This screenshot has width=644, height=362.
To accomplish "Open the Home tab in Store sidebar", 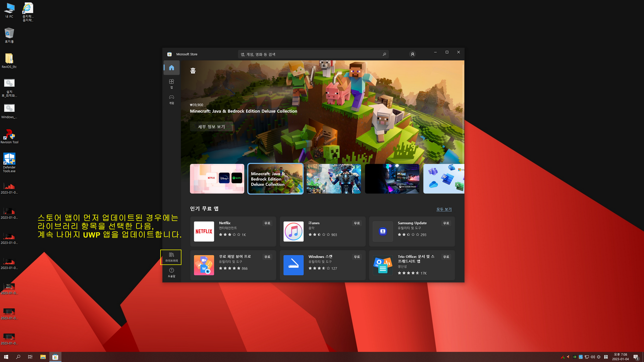I will point(171,68).
